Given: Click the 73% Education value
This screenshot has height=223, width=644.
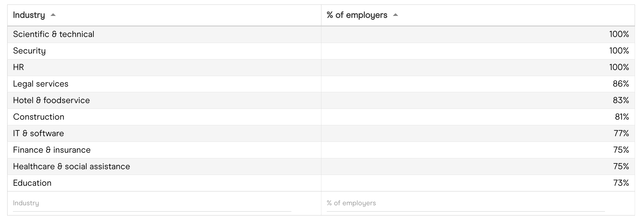Looking at the screenshot, I should (621, 183).
